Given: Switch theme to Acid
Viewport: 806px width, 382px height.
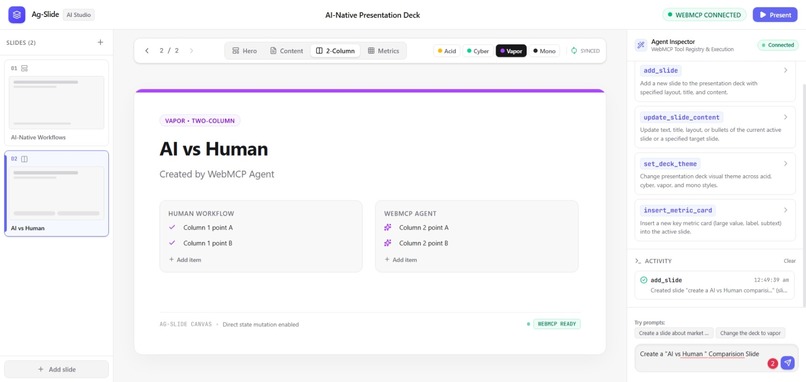Looking at the screenshot, I should pos(446,51).
